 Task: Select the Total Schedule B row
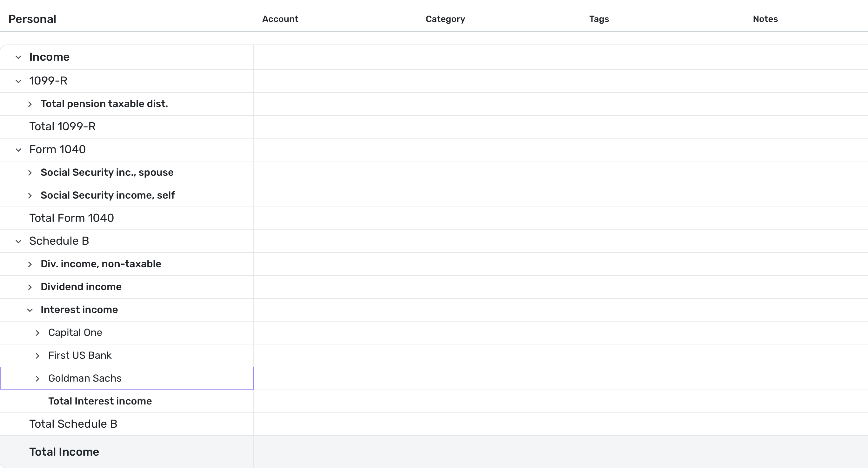click(x=73, y=424)
